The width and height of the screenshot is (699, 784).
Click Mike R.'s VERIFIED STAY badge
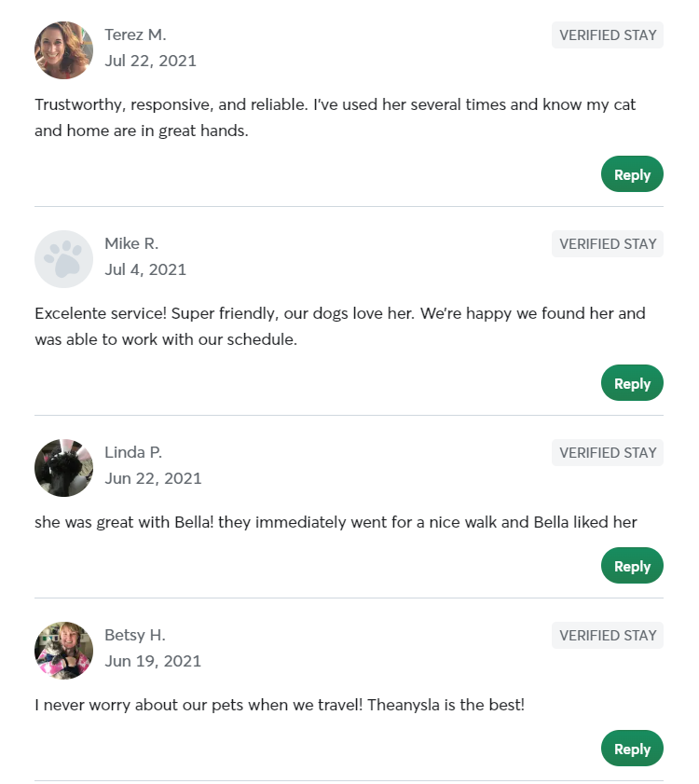click(x=607, y=243)
